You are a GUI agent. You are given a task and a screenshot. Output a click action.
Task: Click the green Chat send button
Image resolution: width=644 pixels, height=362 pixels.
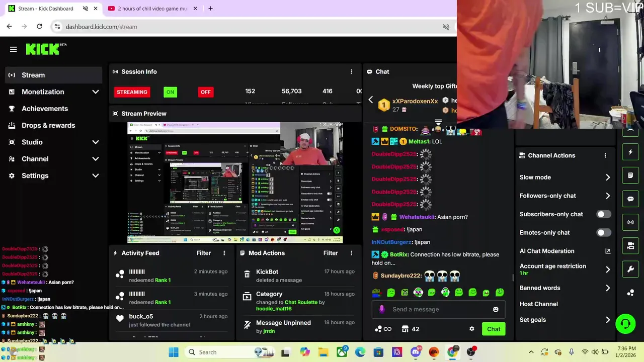494,329
